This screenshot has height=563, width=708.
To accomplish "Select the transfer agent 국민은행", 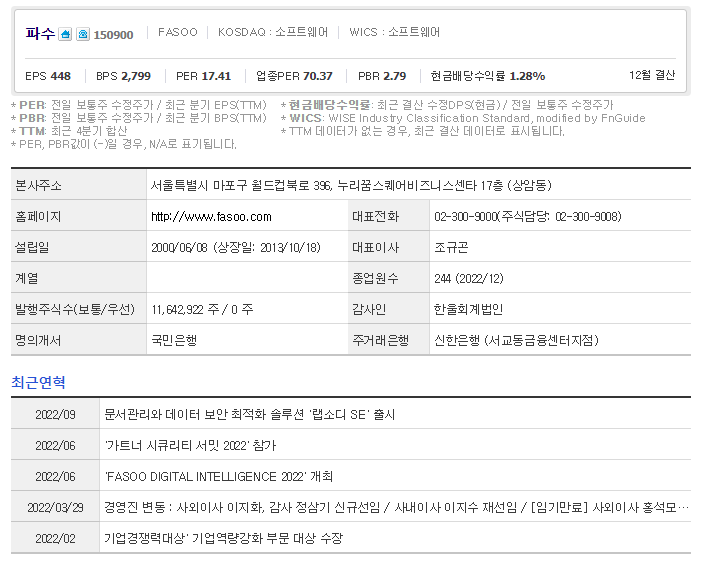I will point(174,340).
